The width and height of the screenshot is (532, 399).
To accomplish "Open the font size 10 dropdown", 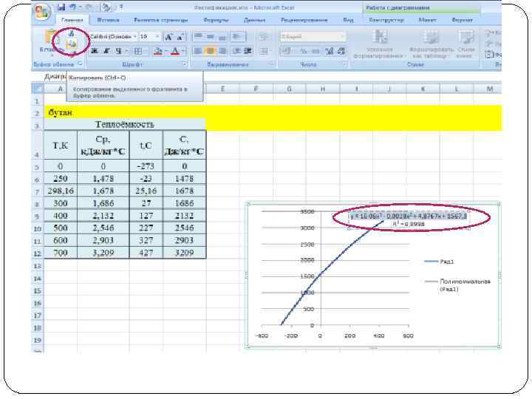I will 157,37.
